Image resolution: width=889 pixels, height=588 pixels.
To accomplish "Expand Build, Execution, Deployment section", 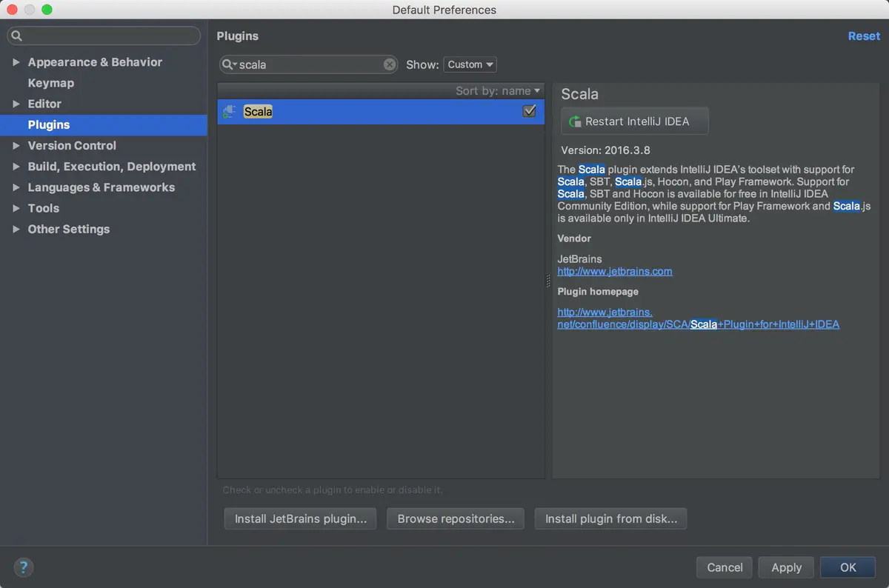I will [x=16, y=167].
